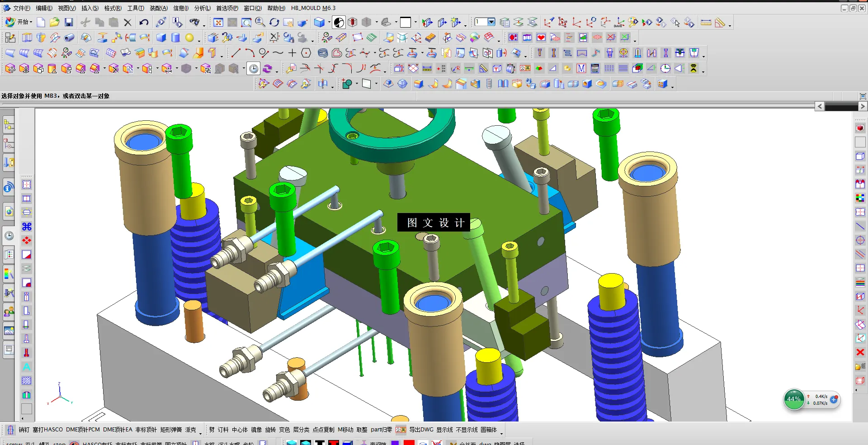Screen dimensions: 868x445
Task: Click the red M icon
Action: click(581, 68)
